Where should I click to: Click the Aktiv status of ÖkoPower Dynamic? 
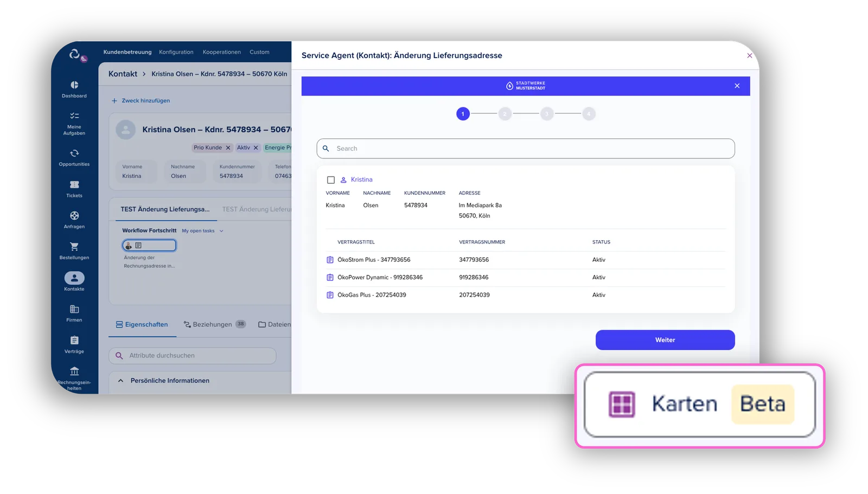(599, 277)
